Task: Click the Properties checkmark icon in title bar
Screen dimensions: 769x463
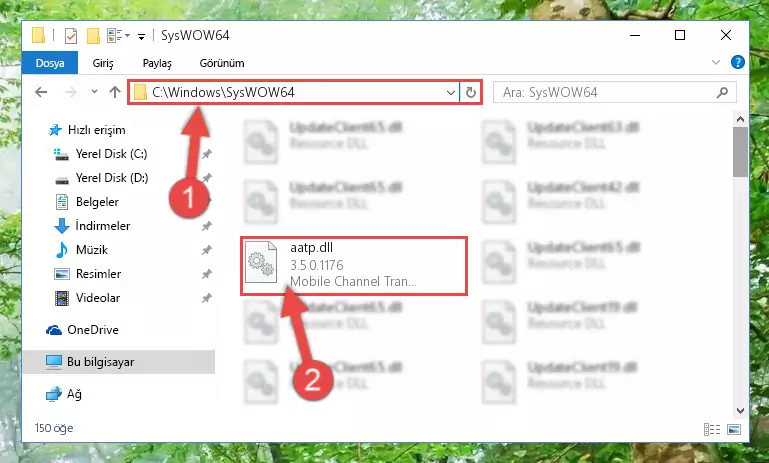Action: 71,36
